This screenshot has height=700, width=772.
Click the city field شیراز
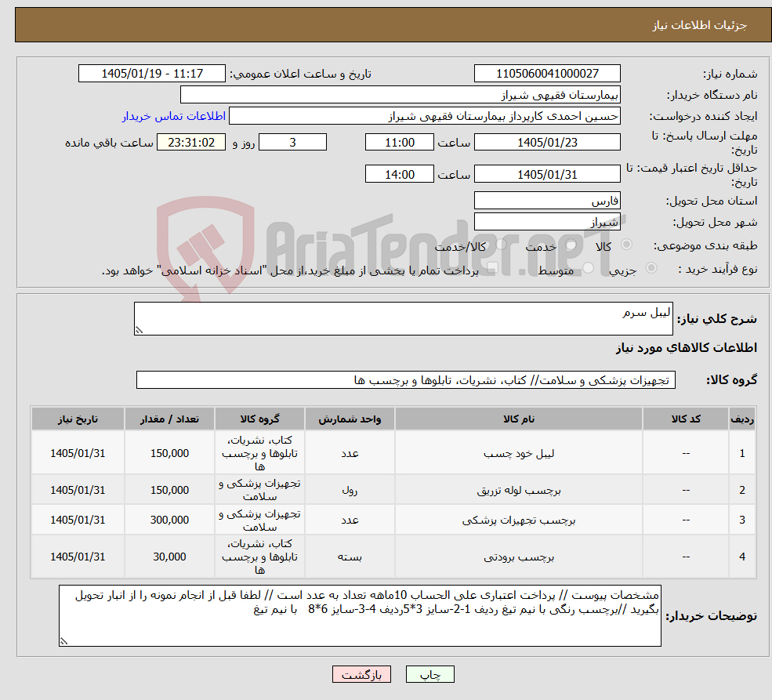(x=547, y=222)
